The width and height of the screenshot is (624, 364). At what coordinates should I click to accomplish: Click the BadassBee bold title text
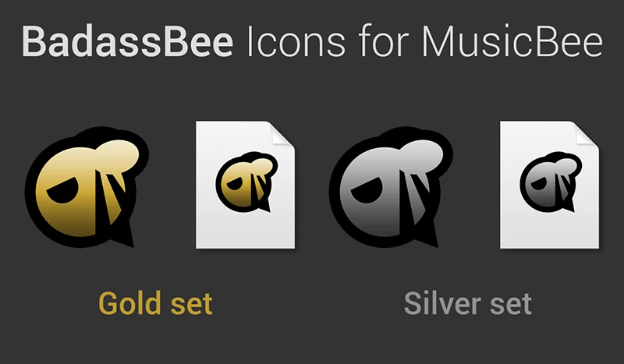pos(127,43)
